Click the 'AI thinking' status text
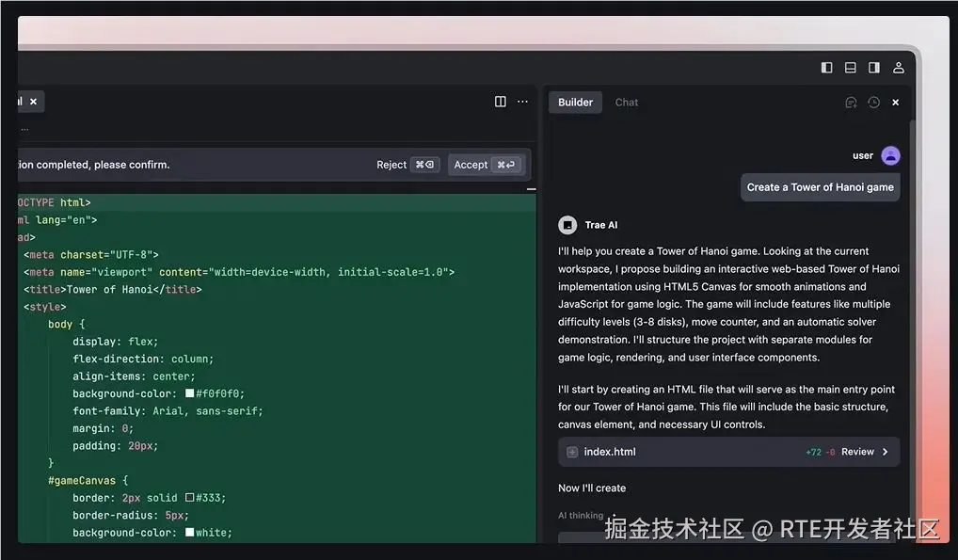This screenshot has width=958, height=560. point(581,516)
